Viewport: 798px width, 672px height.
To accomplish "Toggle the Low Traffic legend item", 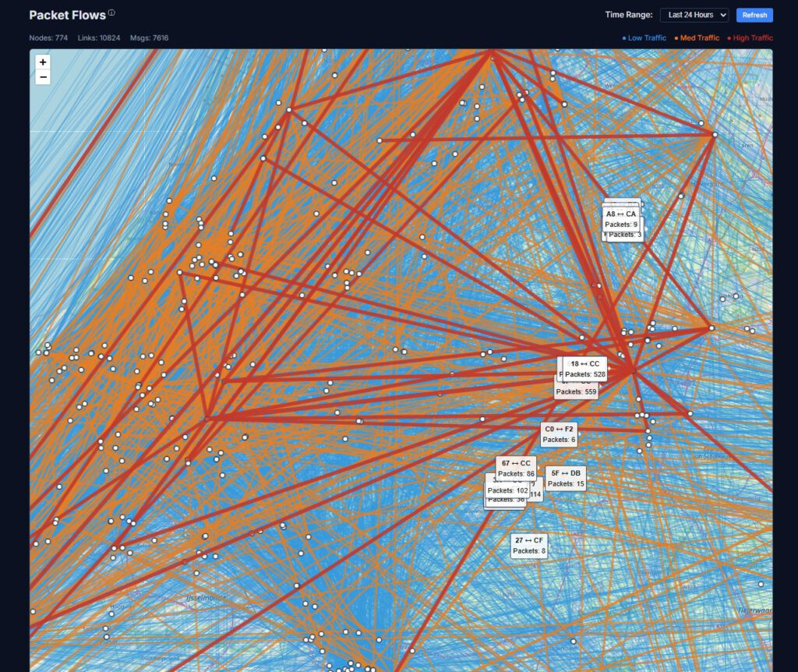I will (644, 37).
